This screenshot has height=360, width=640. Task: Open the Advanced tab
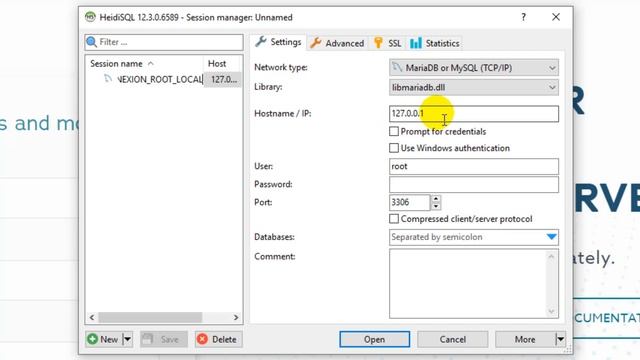coord(337,43)
